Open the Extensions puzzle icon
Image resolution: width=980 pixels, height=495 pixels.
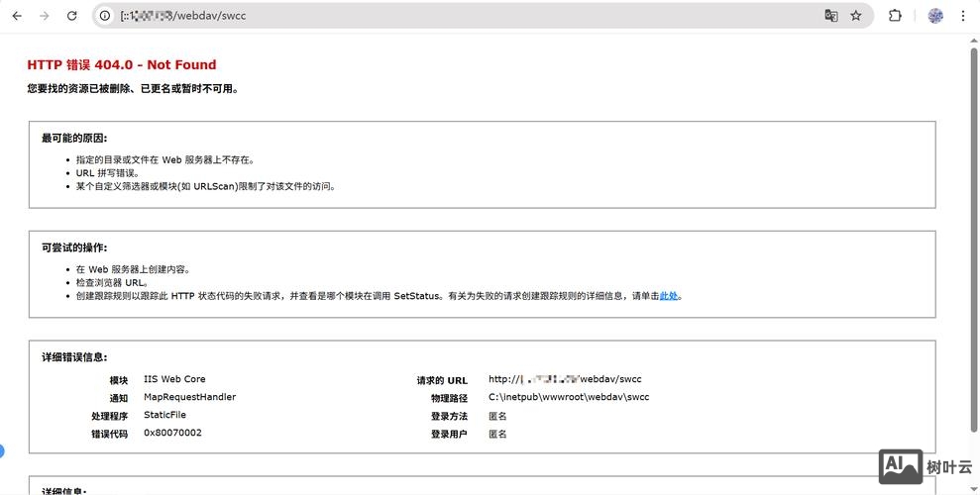(x=895, y=16)
